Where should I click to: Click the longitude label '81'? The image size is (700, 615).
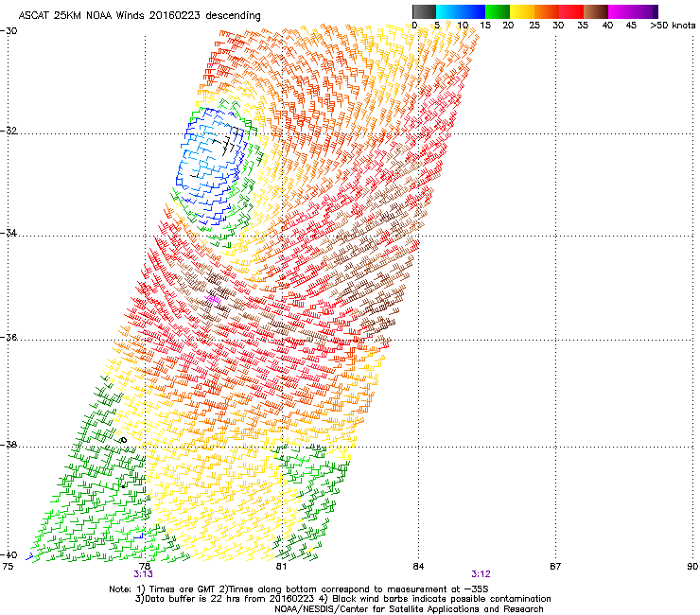click(281, 567)
